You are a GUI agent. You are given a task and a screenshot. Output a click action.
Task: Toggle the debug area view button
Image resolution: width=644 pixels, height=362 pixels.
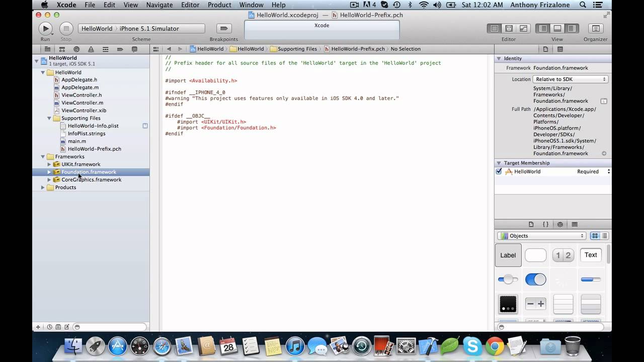(x=557, y=29)
